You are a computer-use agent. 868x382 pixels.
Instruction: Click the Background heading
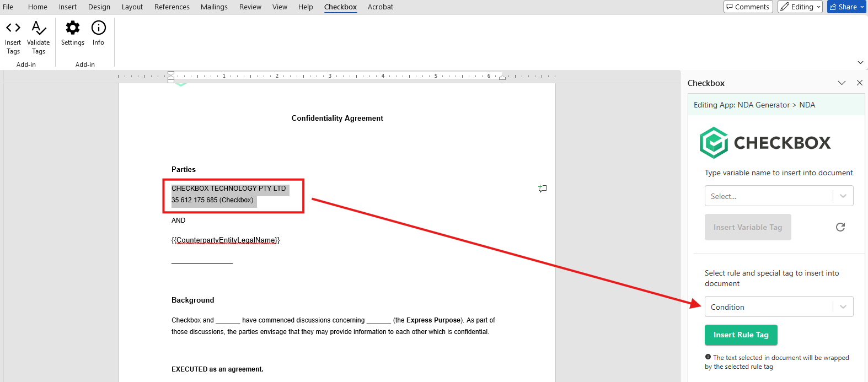[192, 300]
